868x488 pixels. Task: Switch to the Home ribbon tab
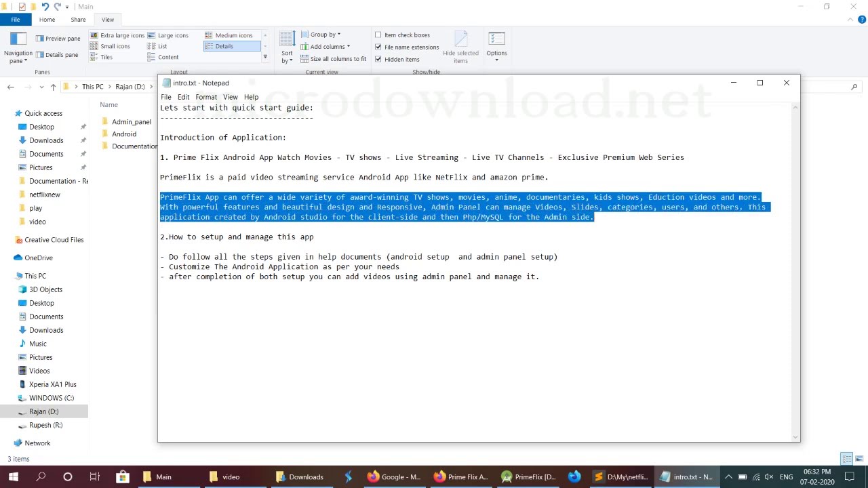(47, 20)
